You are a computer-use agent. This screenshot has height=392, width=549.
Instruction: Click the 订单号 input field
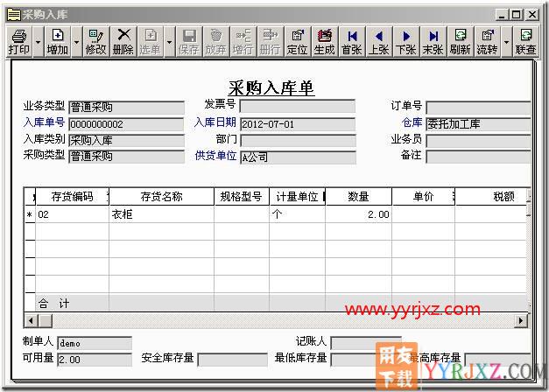[x=478, y=108]
